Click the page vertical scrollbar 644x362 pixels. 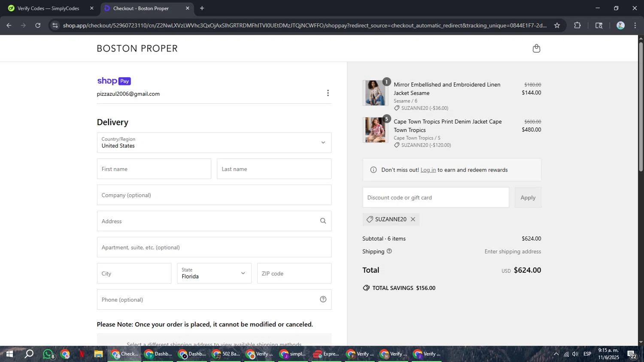click(641, 107)
